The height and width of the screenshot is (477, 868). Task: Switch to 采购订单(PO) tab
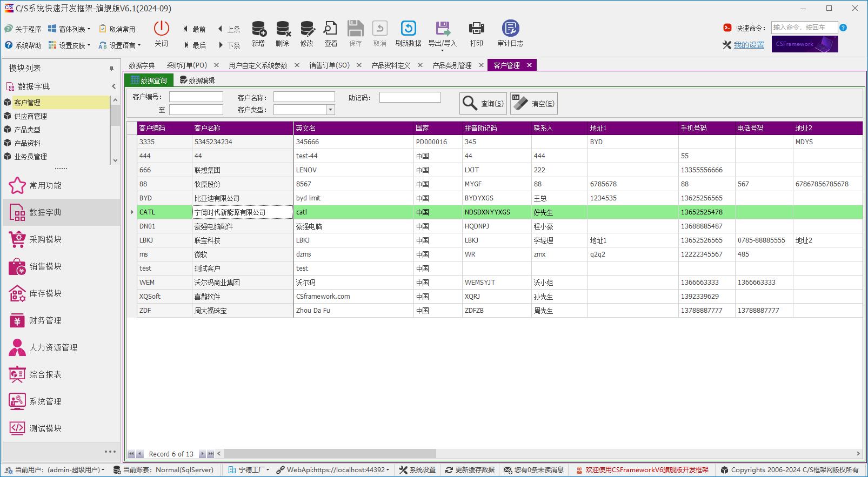[x=186, y=65]
